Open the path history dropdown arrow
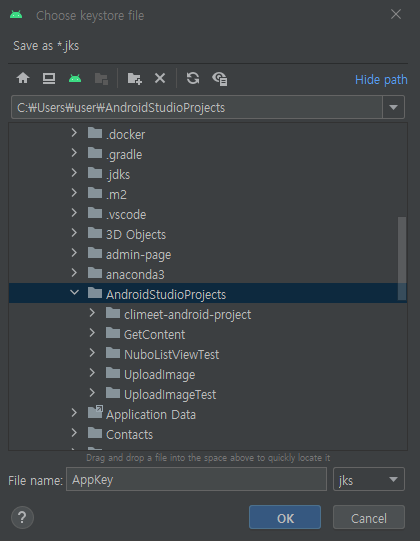 tap(393, 107)
